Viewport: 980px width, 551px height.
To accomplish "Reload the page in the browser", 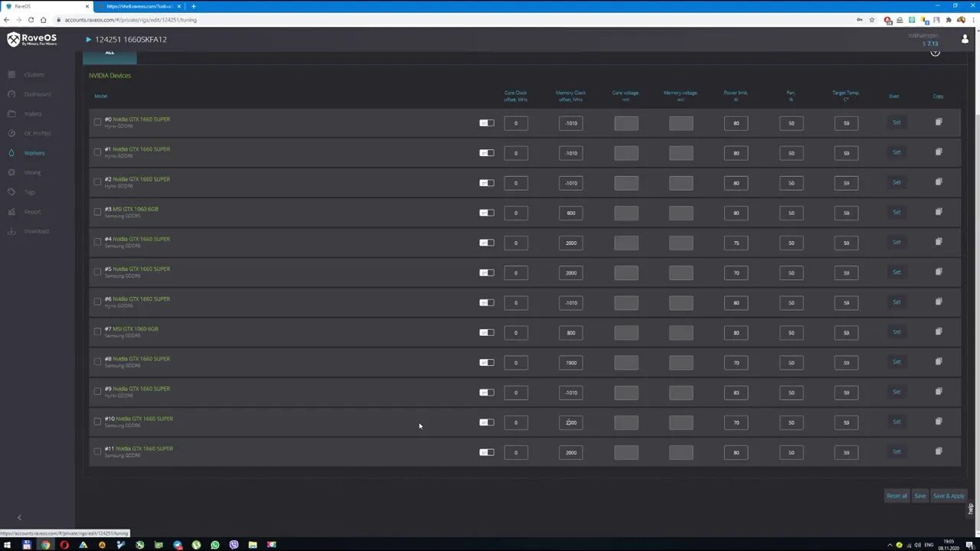I will click(31, 20).
